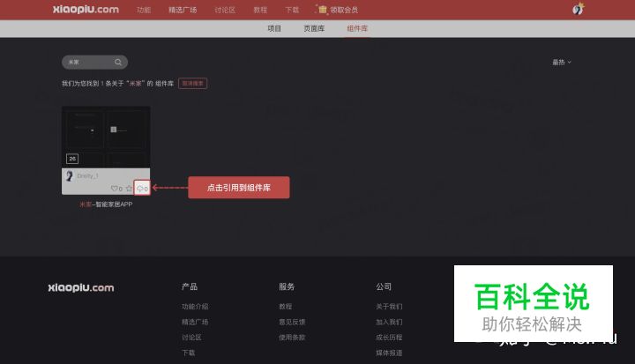Viewport: 635px width, 364px height.
Task: Open 米家-智能家居APP title link
Action: 106,204
